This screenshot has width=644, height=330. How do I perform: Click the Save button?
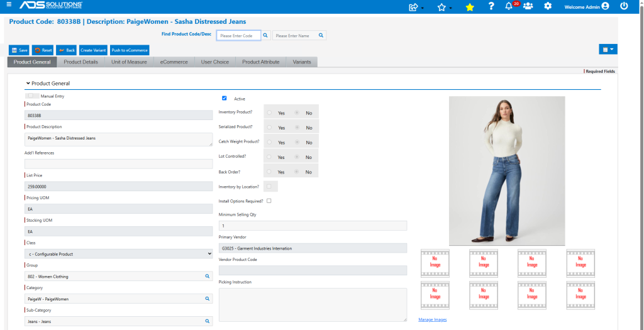click(19, 50)
